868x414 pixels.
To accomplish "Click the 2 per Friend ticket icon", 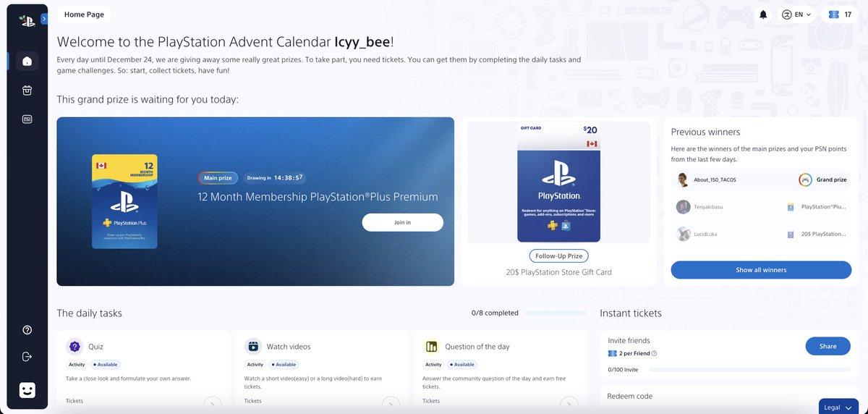I will click(x=612, y=354).
